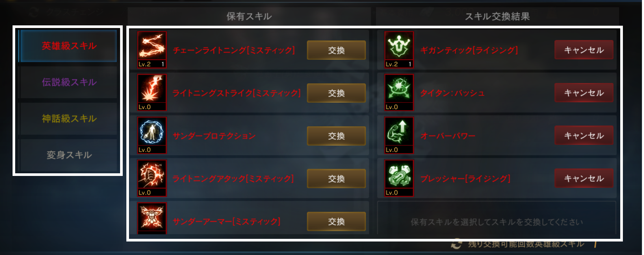Image resolution: width=644 pixels, height=255 pixels.
Task: Exchange the チェーンライトニング skill
Action: pyautogui.click(x=336, y=50)
